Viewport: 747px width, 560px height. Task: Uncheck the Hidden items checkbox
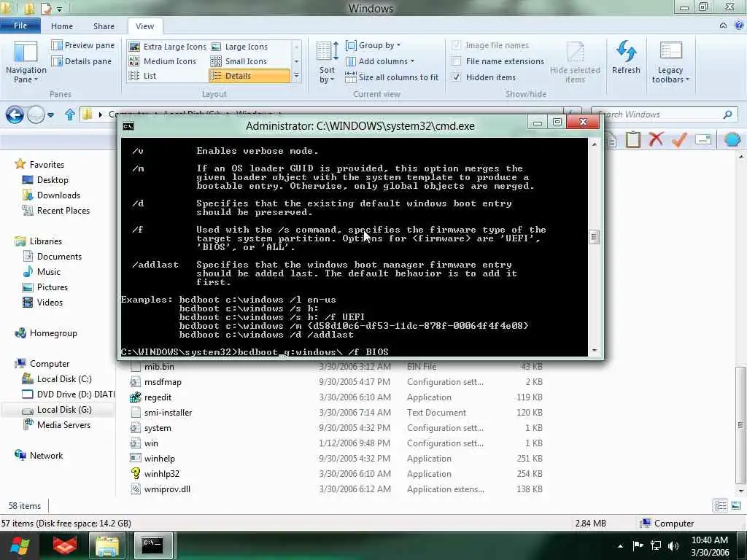coord(457,77)
